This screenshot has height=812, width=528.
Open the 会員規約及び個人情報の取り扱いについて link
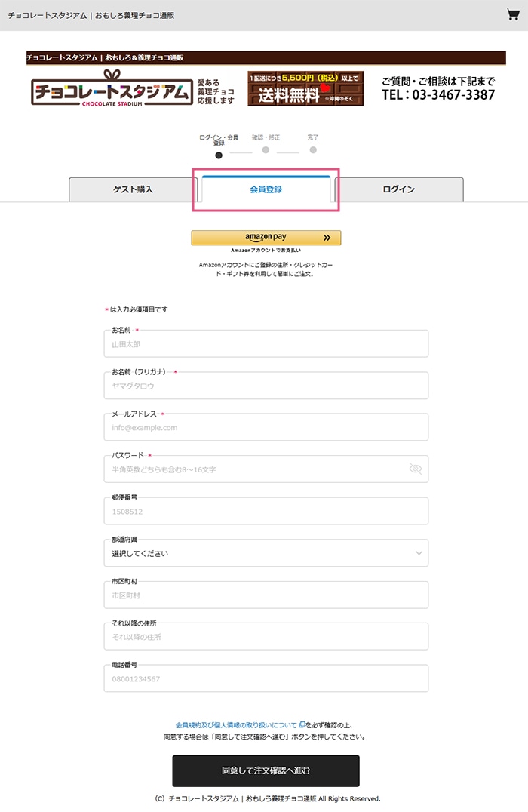(236, 724)
